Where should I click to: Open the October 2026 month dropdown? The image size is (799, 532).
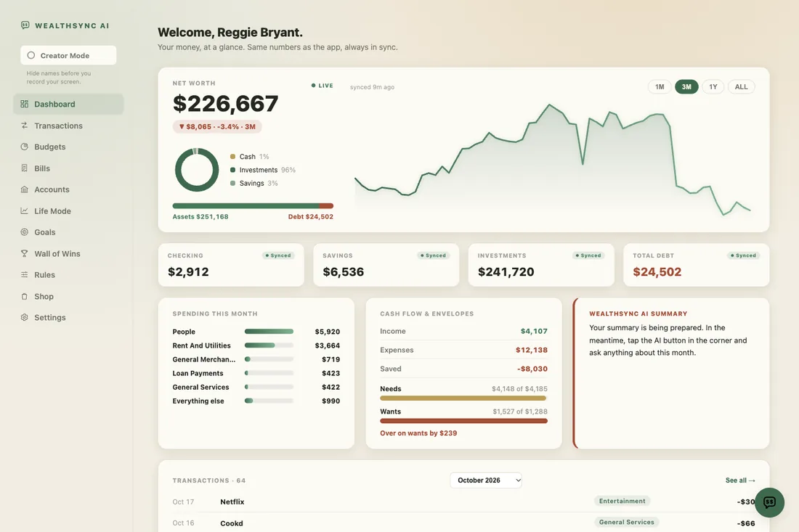click(486, 480)
